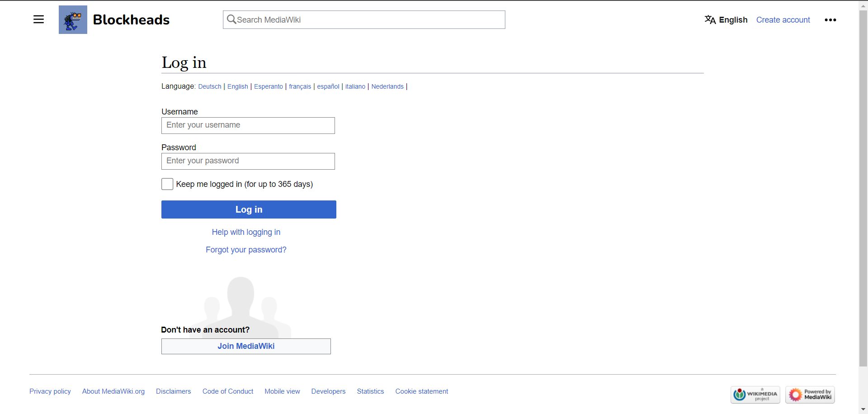Open Help with logging in
Image resolution: width=868 pixels, height=414 pixels.
pyautogui.click(x=246, y=232)
